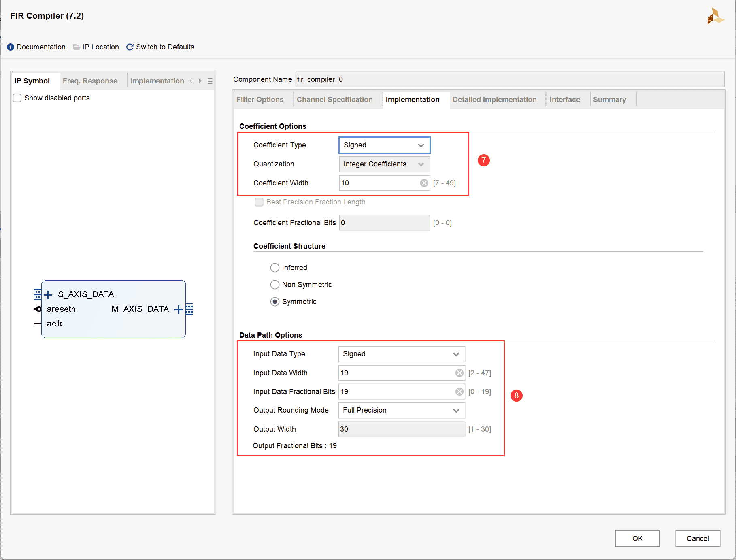Screen dimensions: 736x560
Task: Clear the Input Data Fractional Bits value
Action: coord(459,392)
